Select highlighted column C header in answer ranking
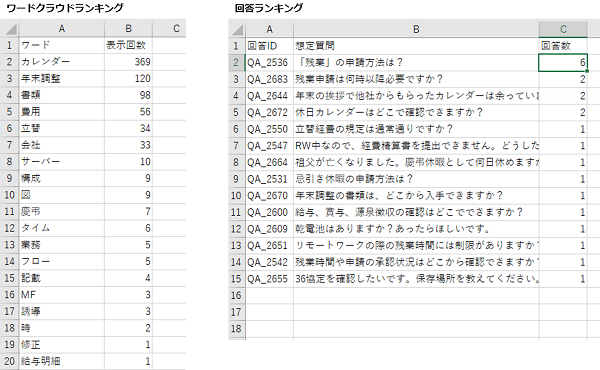 click(x=563, y=29)
